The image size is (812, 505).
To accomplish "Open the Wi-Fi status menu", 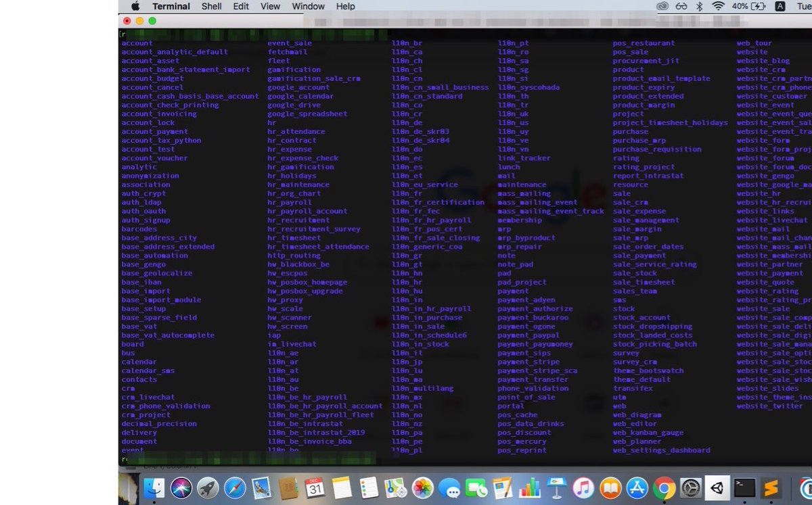I will [718, 6].
